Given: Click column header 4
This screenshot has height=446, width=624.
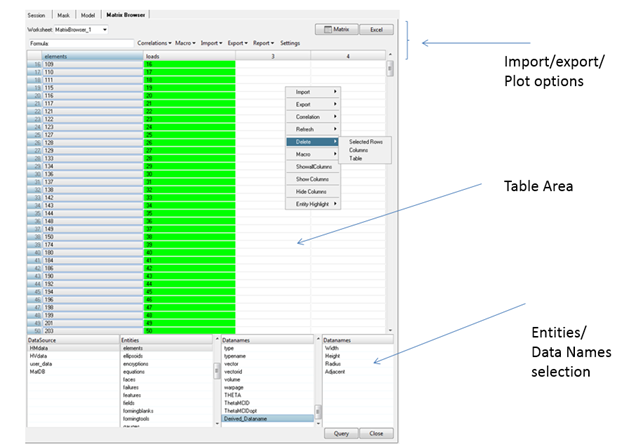Looking at the screenshot, I should (x=348, y=56).
